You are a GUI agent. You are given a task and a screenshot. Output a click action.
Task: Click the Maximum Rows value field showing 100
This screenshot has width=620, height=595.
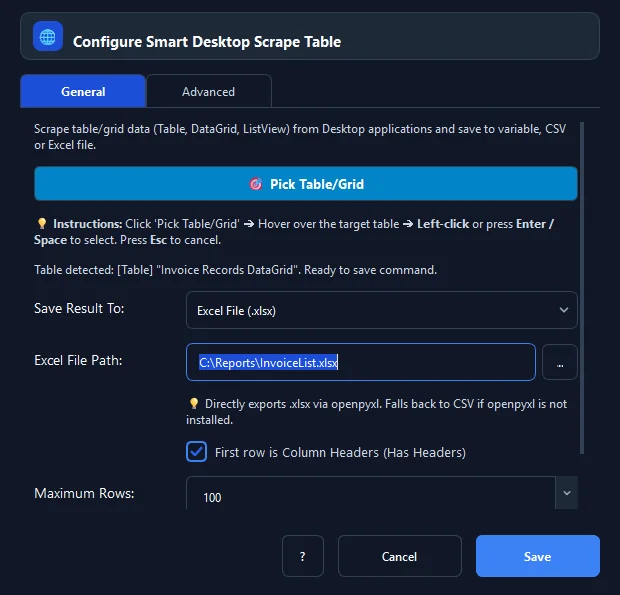[x=371, y=493]
